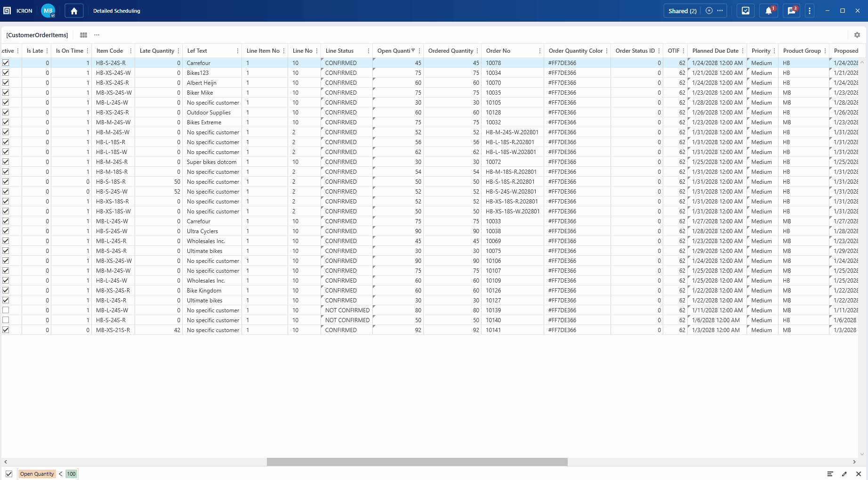The height and width of the screenshot is (480, 868).
Task: Click the scroll right arrow
Action: coord(854,462)
